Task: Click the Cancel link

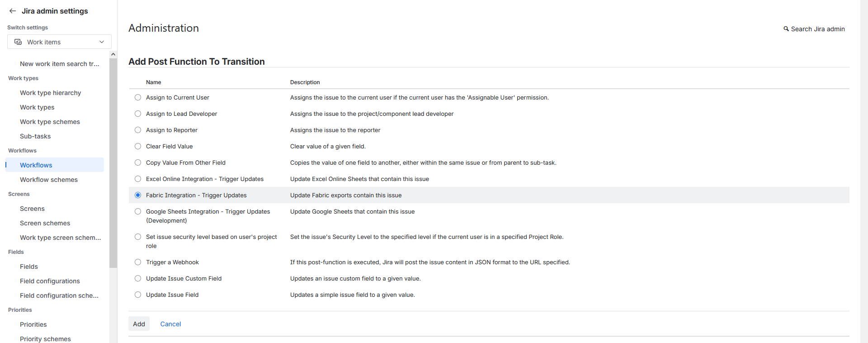Action: (x=170, y=324)
